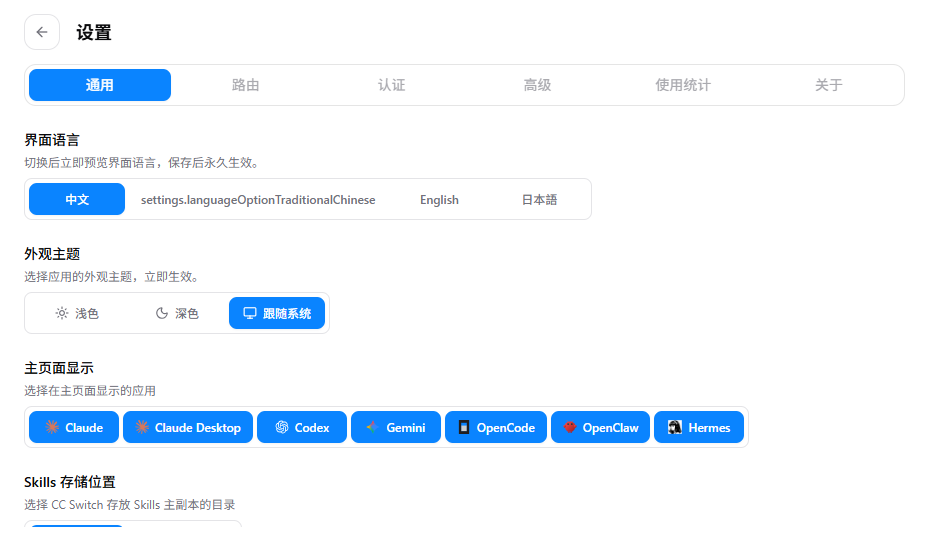Viewport: 929px width, 543px height.
Task: Toggle Claude Desktop app visibility
Action: click(x=188, y=427)
